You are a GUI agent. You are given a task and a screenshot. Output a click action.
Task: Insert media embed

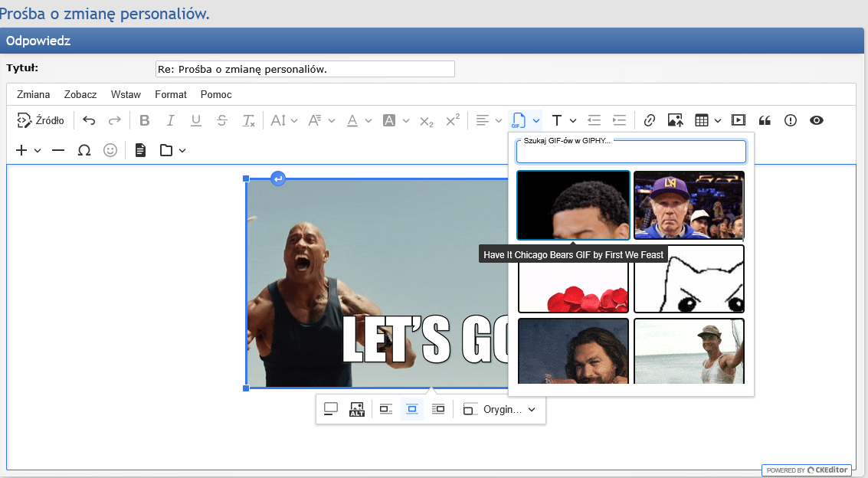point(739,120)
